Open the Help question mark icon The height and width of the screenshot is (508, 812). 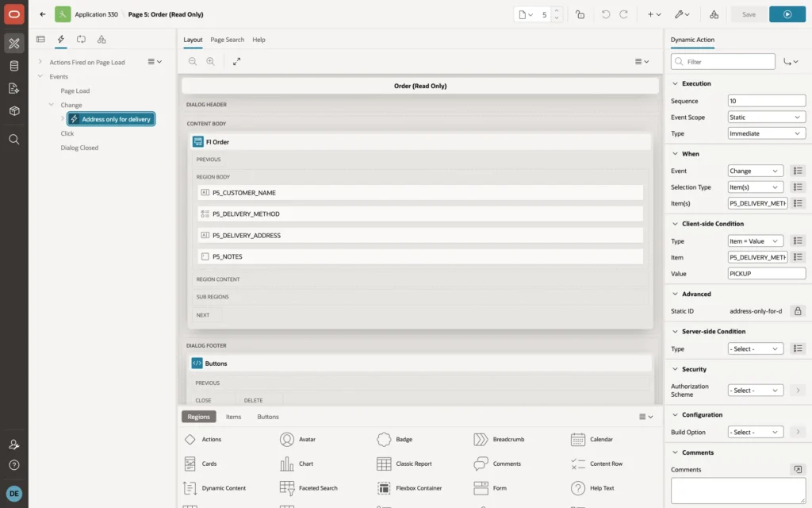click(14, 465)
